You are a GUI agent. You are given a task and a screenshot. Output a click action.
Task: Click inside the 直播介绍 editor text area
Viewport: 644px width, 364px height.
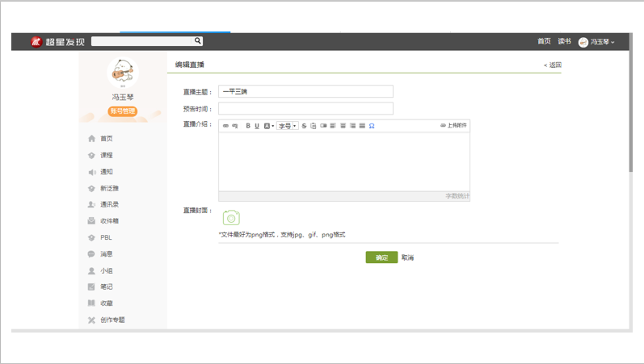[x=344, y=161]
